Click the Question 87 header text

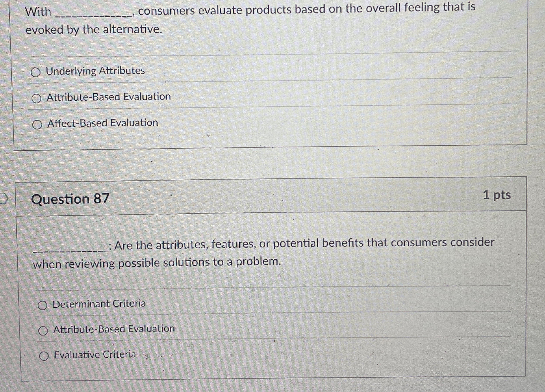71,199
